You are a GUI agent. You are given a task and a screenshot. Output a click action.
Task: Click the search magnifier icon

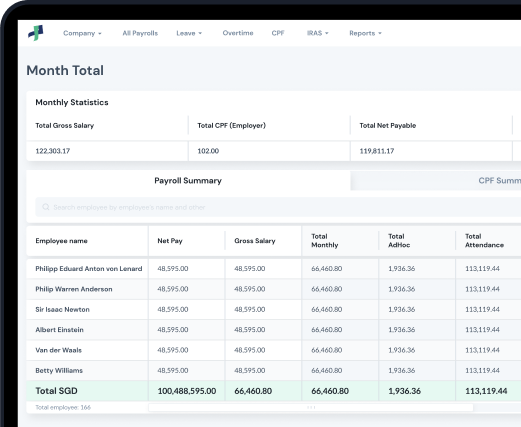coord(46,207)
